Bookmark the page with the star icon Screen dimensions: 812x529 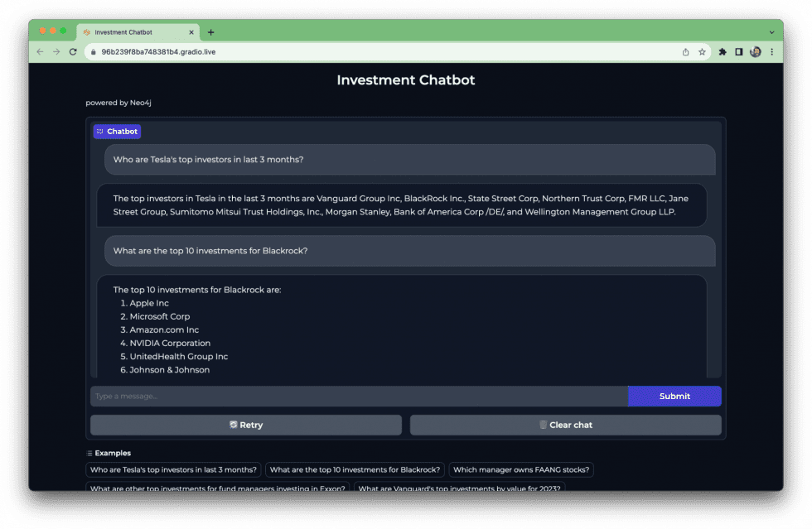[701, 51]
